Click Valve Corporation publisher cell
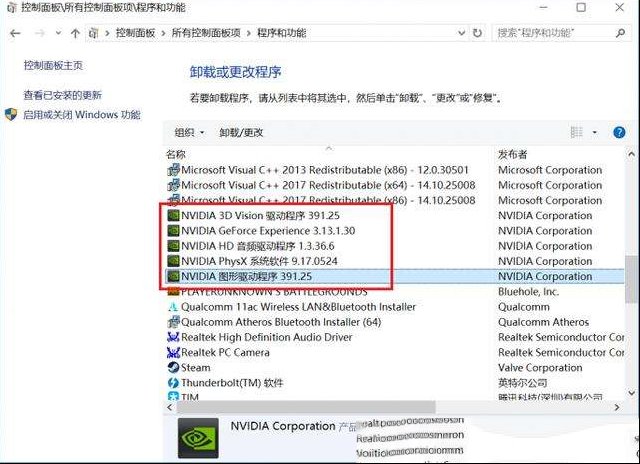The width and height of the screenshot is (640, 464). pos(540,368)
